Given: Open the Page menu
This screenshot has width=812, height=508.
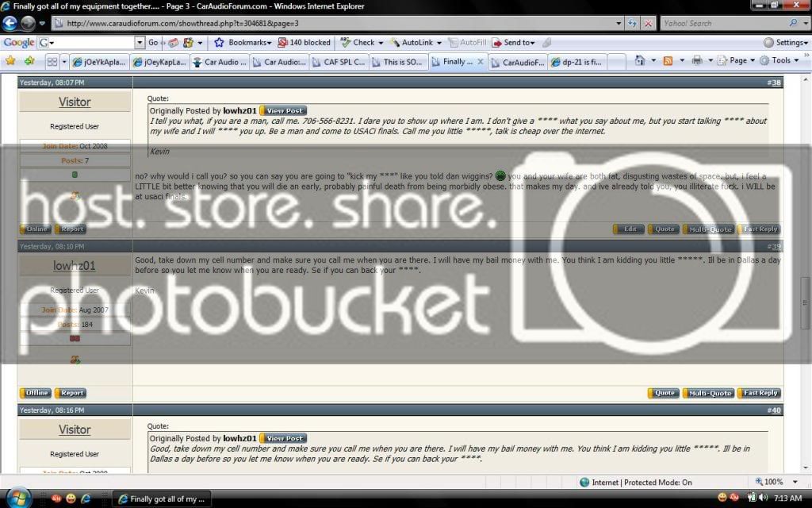Looking at the screenshot, I should pos(736,60).
